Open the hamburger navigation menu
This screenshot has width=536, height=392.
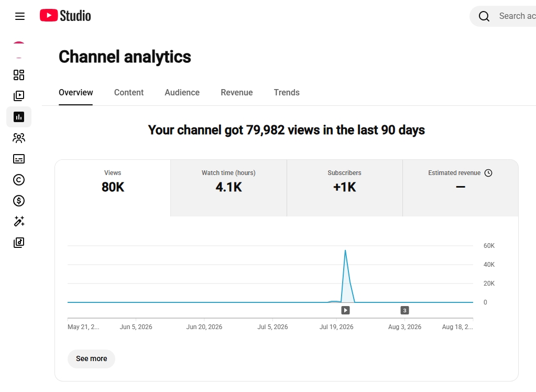tap(20, 16)
